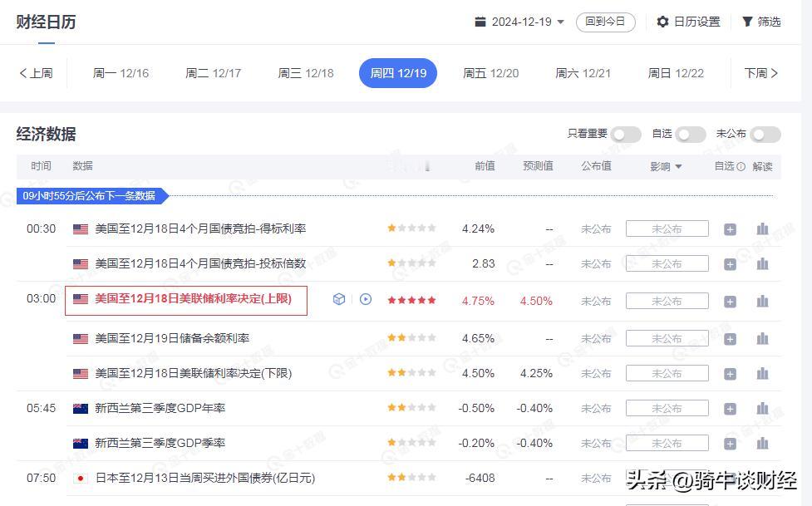Viewport: 812px width, 506px height.
Task: Click 未公布 impact box for 新西兰第三季度GDP年率
Action: [x=667, y=408]
